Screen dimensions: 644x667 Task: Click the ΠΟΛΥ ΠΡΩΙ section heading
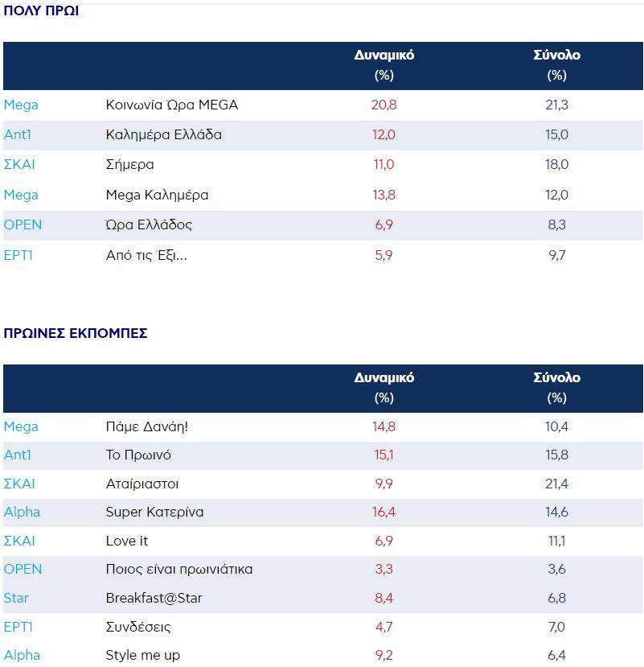point(41,11)
